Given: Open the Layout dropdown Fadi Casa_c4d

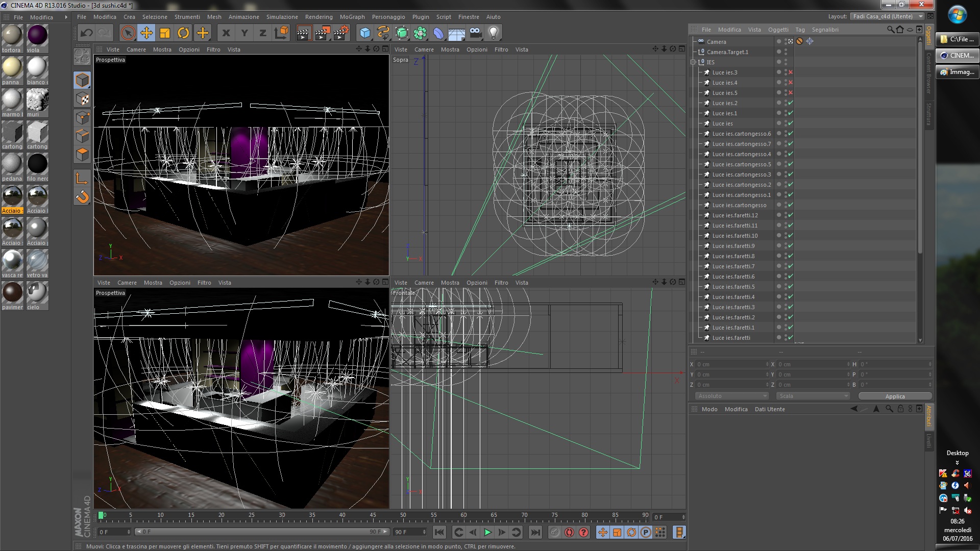Looking at the screenshot, I should (887, 16).
